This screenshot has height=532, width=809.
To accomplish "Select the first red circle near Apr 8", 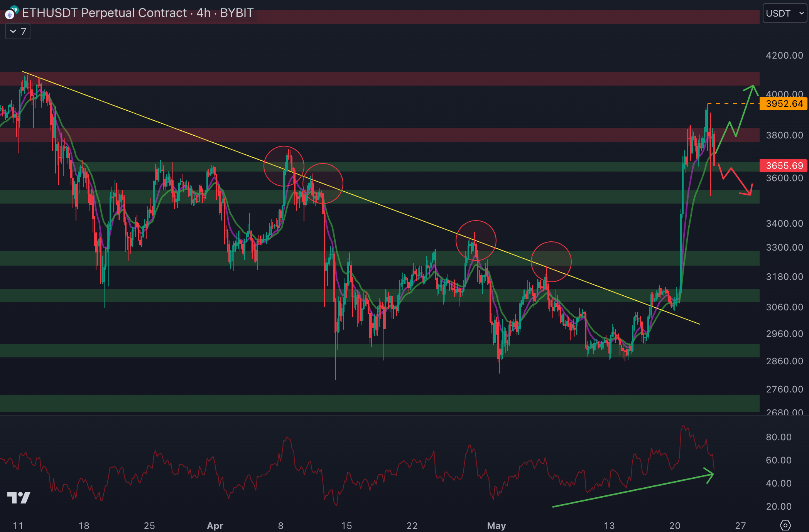I will (284, 166).
